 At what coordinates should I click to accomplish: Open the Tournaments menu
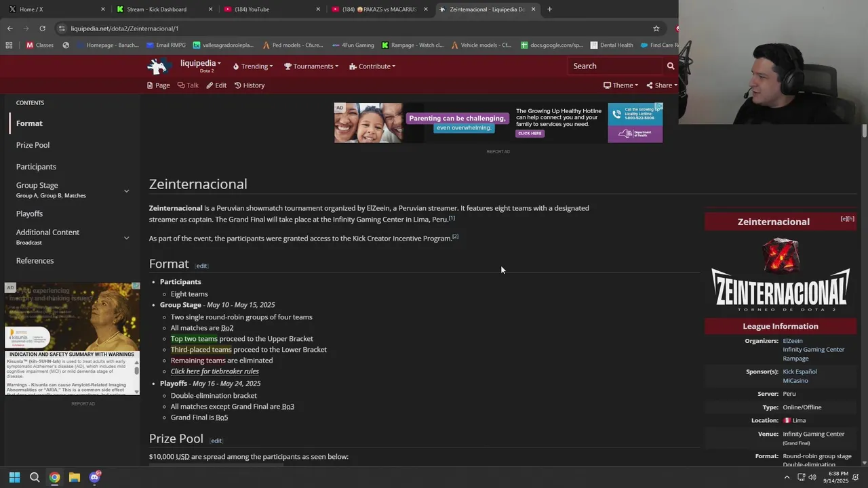(311, 66)
